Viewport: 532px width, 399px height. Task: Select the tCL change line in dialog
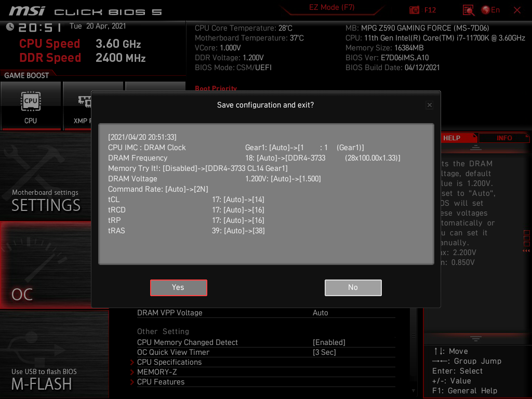(x=186, y=199)
